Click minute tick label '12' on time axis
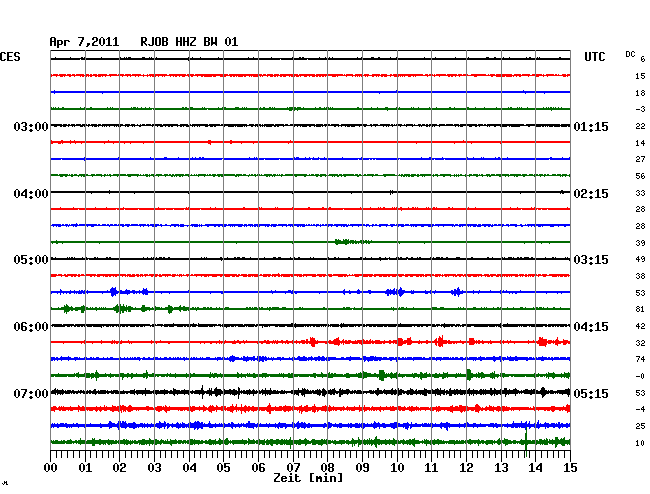This screenshot has height=494, width=650. click(x=466, y=468)
